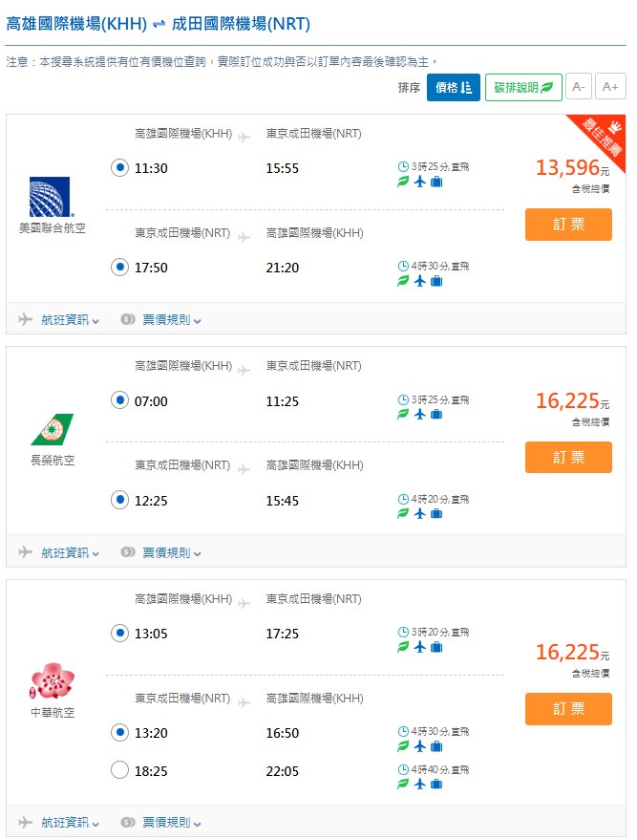Click the airplane icon on the 13:05 flight
This screenshot has height=840, width=637.
point(419,647)
